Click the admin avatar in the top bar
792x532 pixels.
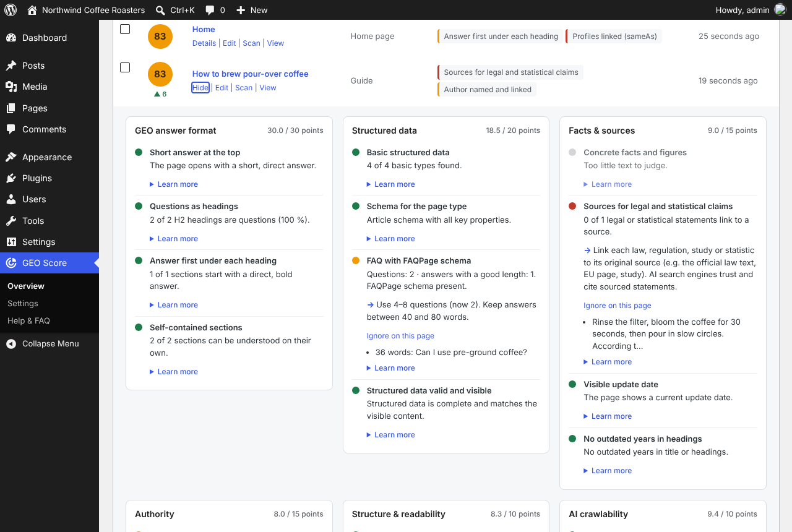click(x=780, y=10)
